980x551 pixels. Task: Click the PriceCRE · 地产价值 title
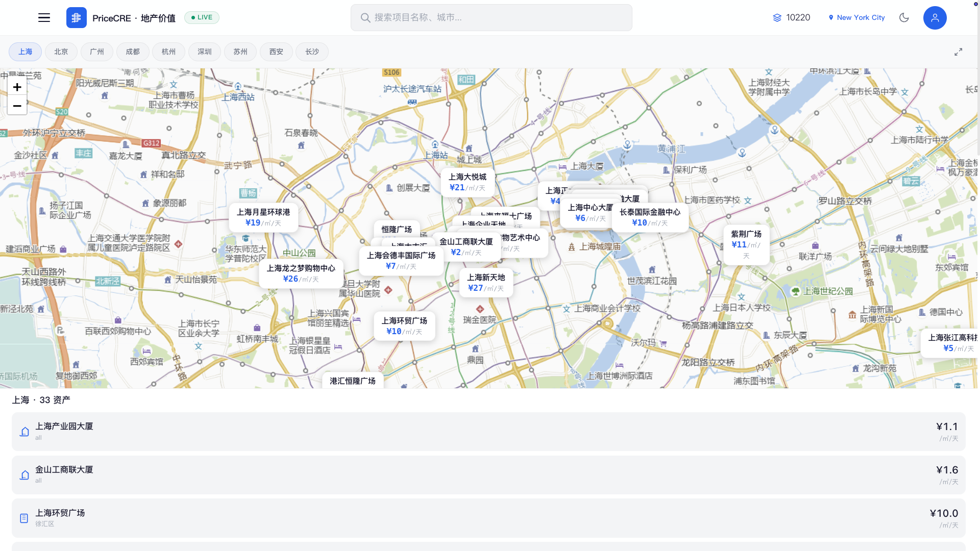[134, 18]
